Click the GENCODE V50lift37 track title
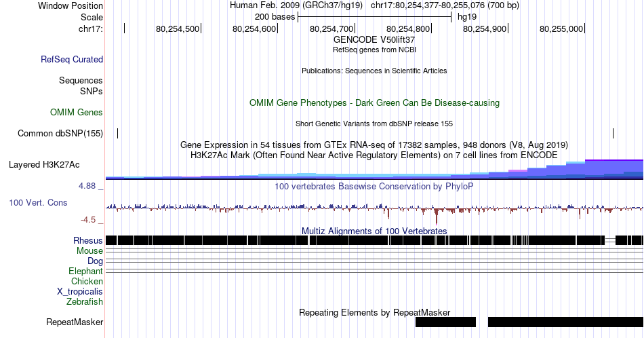This screenshot has height=338, width=644. pyautogui.click(x=374, y=40)
